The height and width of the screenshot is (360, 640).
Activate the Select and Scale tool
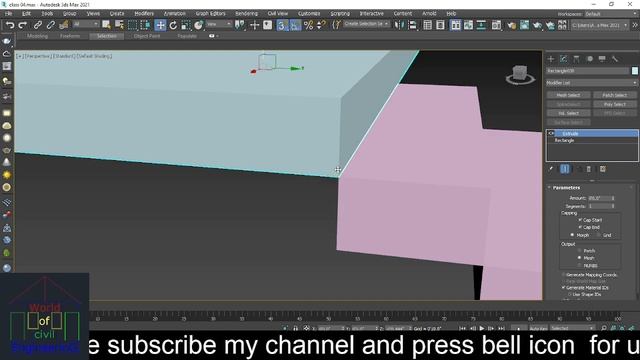(x=186, y=25)
